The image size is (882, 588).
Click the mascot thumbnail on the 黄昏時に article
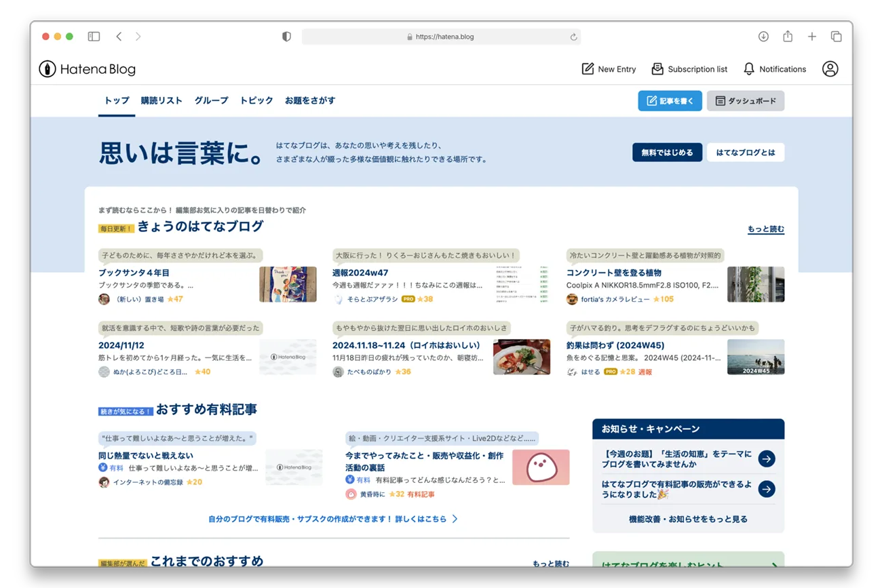click(x=541, y=467)
